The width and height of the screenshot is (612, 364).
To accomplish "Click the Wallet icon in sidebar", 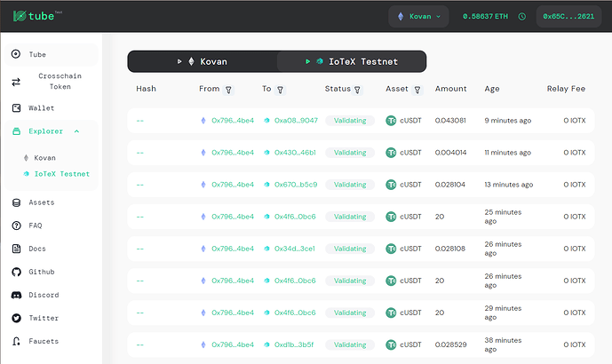I will coord(16,108).
